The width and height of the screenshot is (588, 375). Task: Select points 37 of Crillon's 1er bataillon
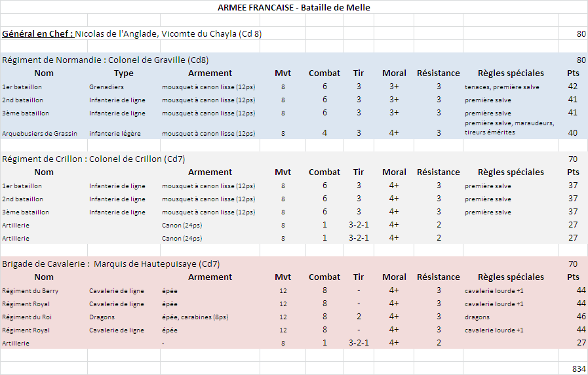tap(573, 186)
